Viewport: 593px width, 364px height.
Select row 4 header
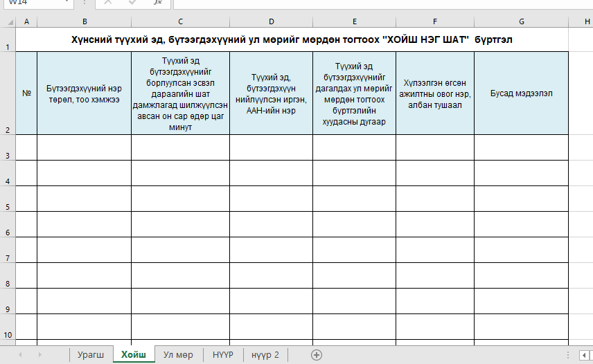point(8,173)
